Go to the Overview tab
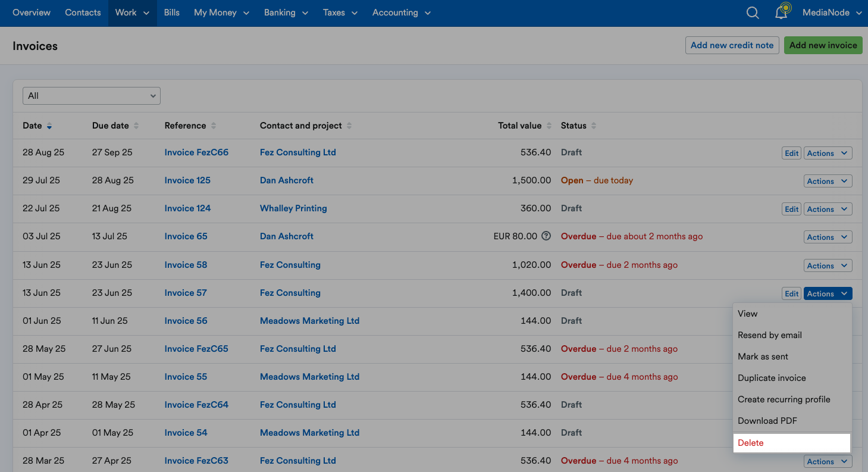 [32, 12]
